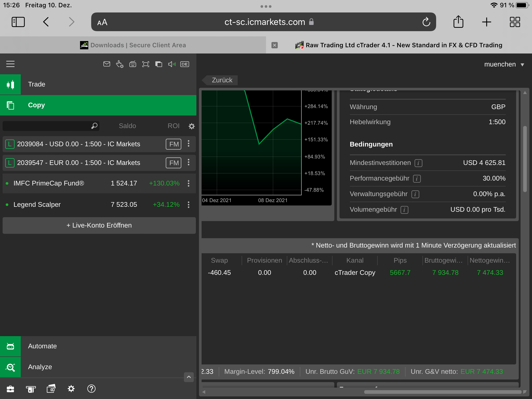
Task: Sort strategies by Saldo column
Action: click(127, 126)
